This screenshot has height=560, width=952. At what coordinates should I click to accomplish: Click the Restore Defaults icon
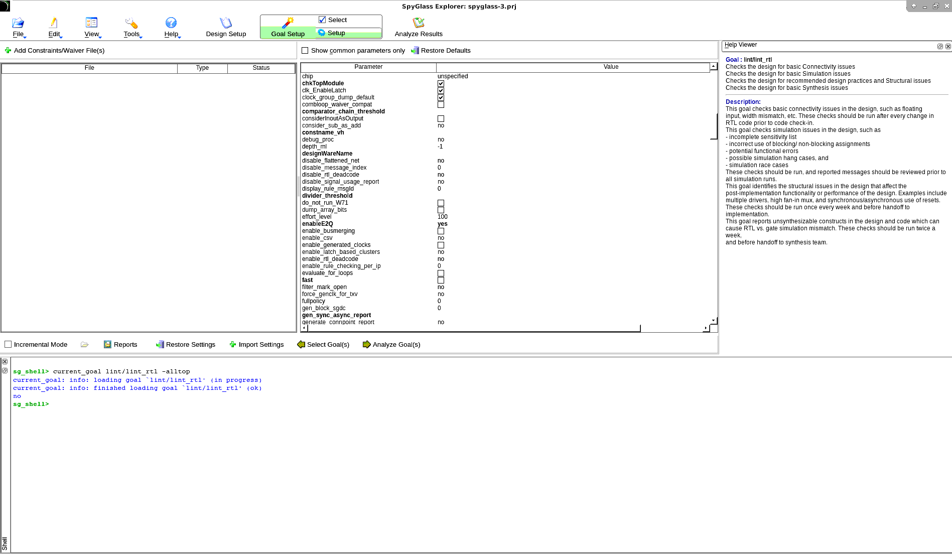[x=415, y=50]
